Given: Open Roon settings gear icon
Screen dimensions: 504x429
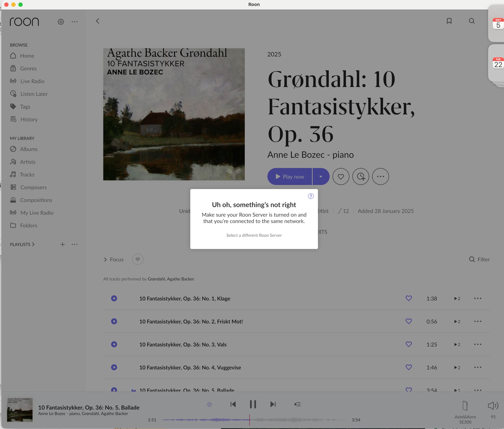Looking at the screenshot, I should [x=61, y=22].
